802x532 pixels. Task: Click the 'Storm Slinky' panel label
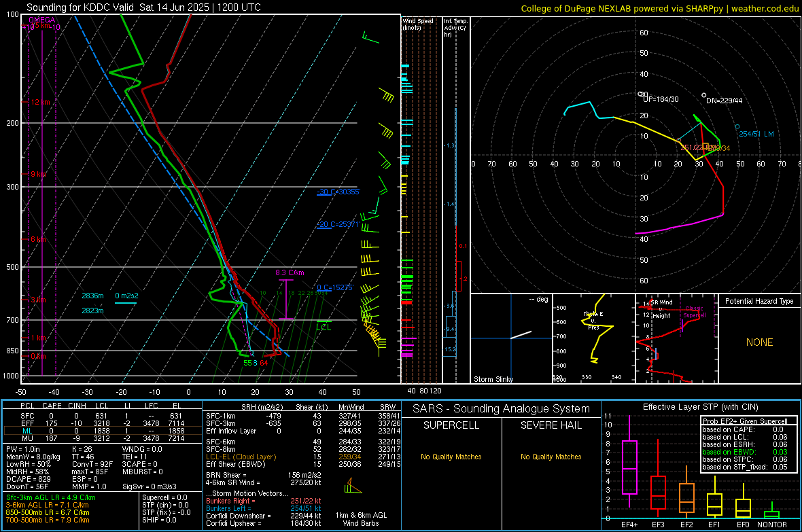click(493, 379)
